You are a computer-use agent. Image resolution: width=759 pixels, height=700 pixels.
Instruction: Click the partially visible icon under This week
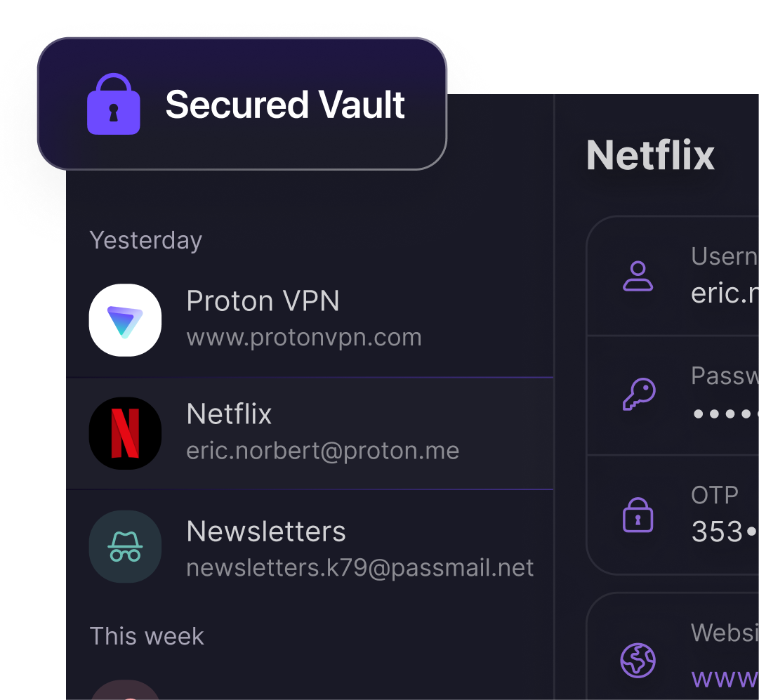(125, 692)
